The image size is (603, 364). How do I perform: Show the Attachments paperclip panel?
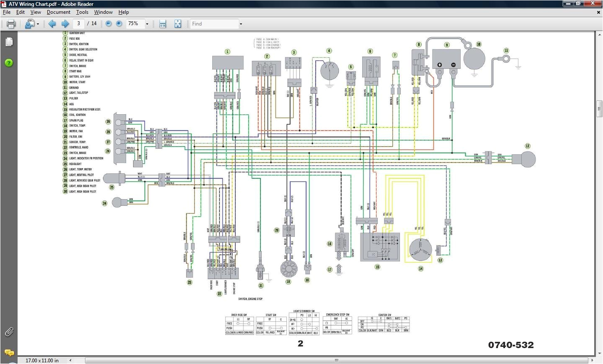coord(9,332)
